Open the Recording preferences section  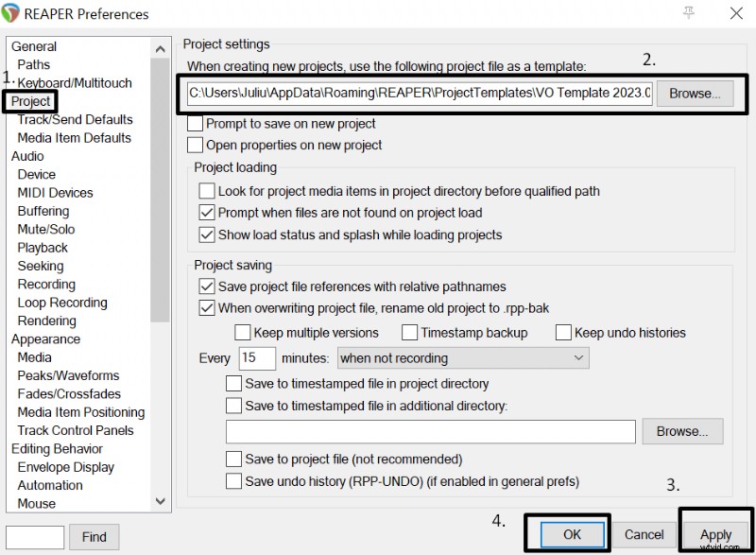tap(45, 284)
